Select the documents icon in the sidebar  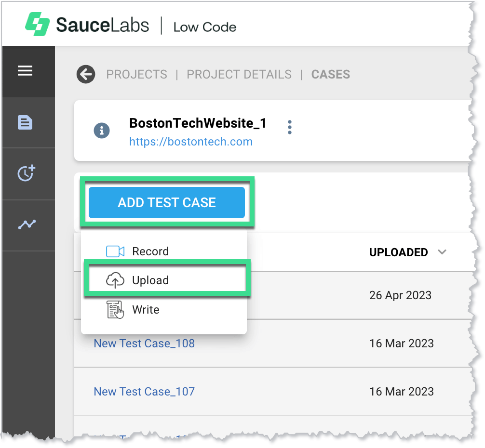[x=25, y=122]
